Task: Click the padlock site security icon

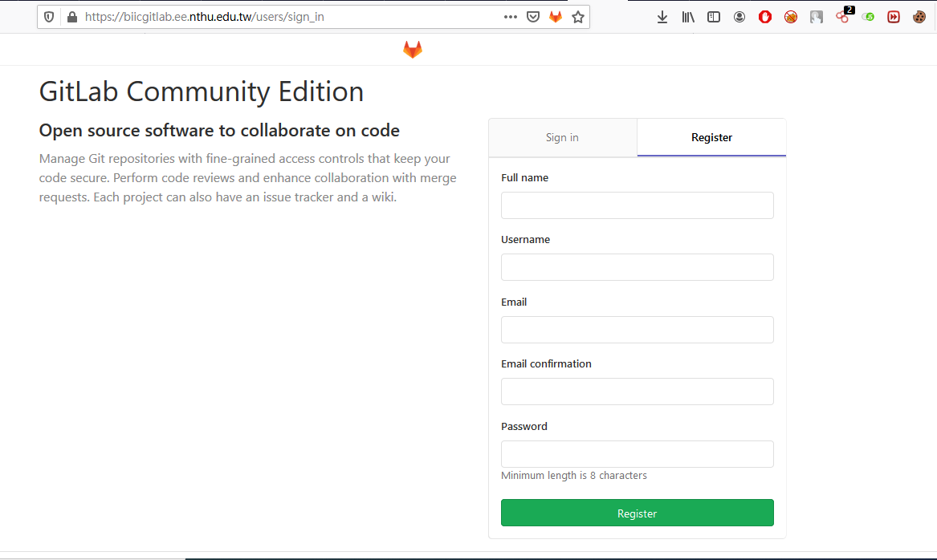Action: click(x=72, y=17)
